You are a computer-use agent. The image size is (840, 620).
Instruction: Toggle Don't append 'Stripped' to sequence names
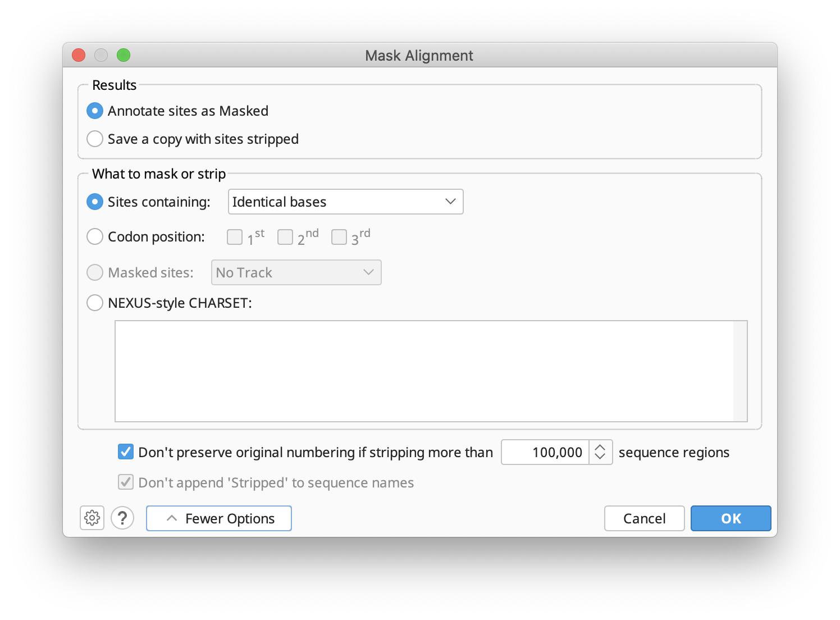pos(126,482)
